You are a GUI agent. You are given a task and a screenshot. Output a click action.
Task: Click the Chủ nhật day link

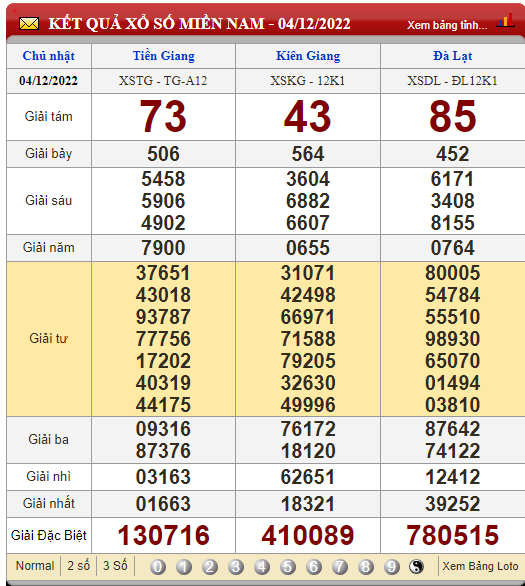(x=49, y=56)
